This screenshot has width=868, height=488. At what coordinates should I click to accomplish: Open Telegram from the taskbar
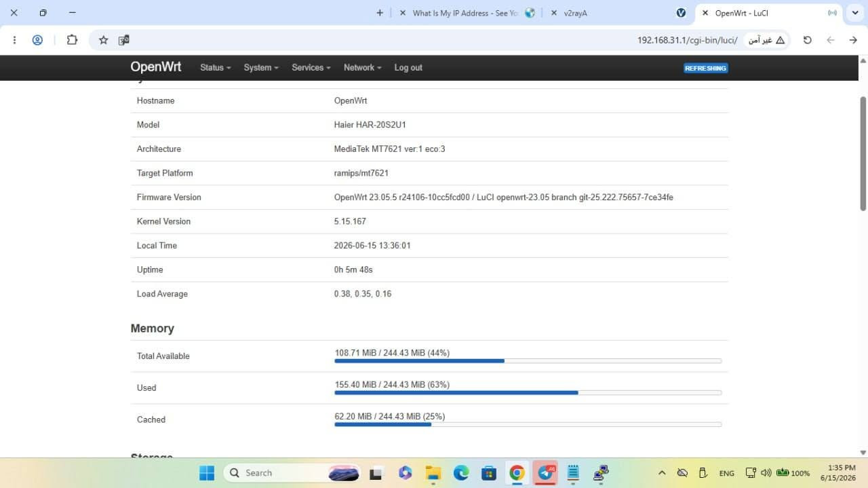click(x=545, y=473)
